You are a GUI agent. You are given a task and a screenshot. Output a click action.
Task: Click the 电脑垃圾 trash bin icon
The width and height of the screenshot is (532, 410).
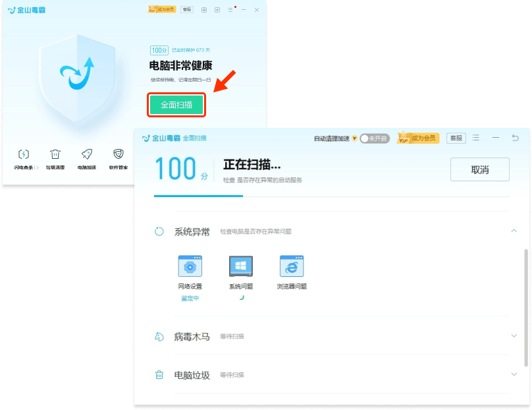[159, 375]
